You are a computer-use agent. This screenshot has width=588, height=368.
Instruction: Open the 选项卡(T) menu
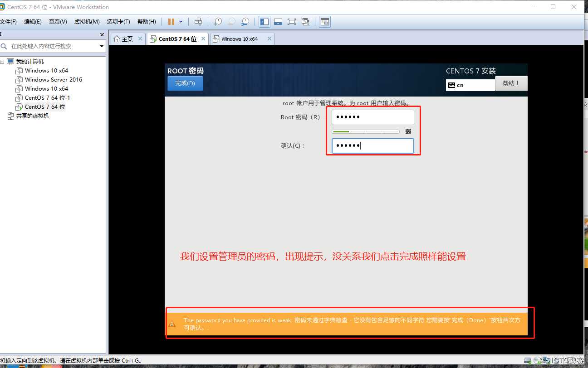coord(118,22)
